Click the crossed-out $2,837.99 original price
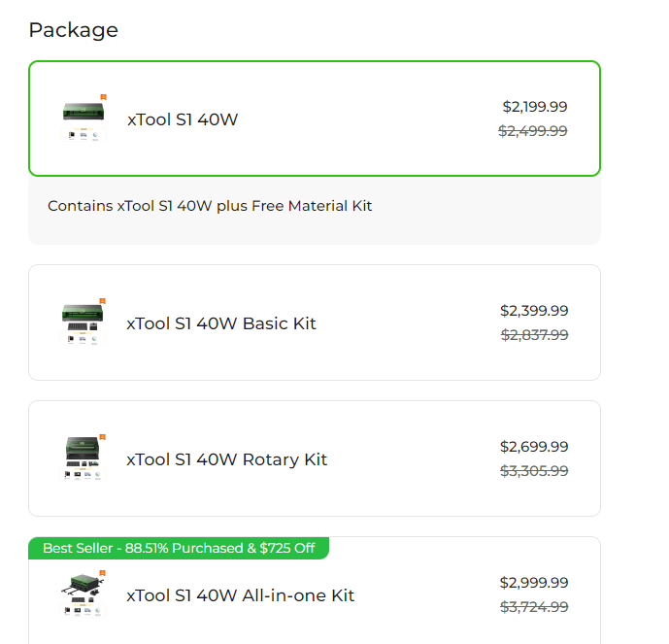Image resolution: width=669 pixels, height=644 pixels. point(534,335)
